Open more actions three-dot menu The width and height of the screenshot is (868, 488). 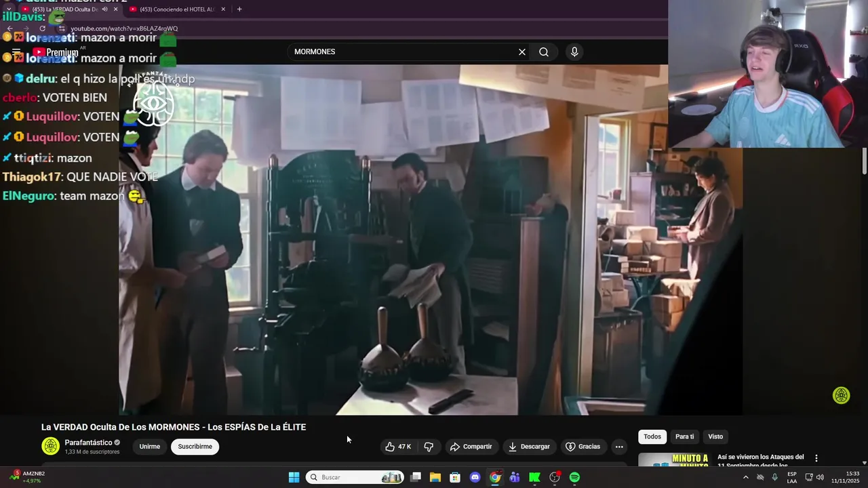tap(618, 447)
